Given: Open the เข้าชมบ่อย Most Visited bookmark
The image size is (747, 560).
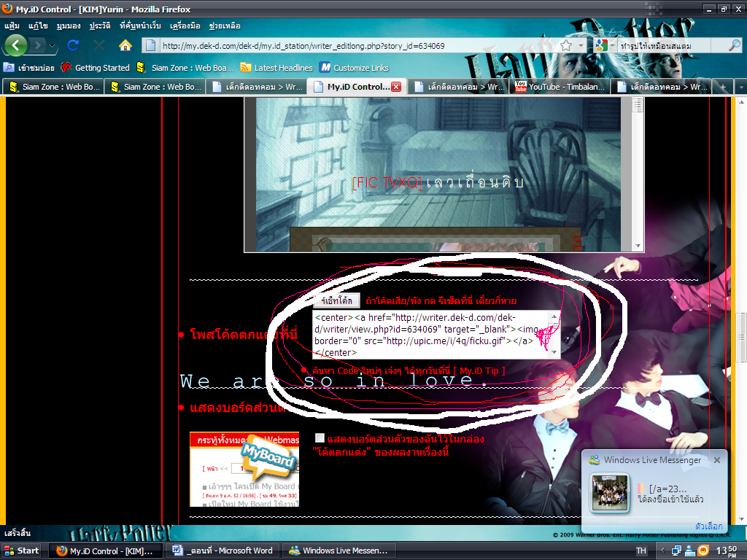Looking at the screenshot, I should click(x=29, y=68).
